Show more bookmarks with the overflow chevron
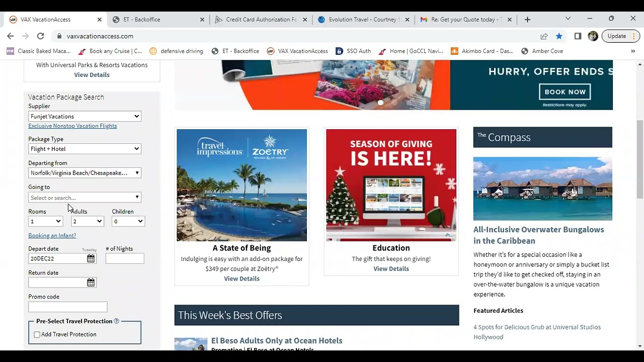Viewport: 644px width, 362px height. [633, 51]
